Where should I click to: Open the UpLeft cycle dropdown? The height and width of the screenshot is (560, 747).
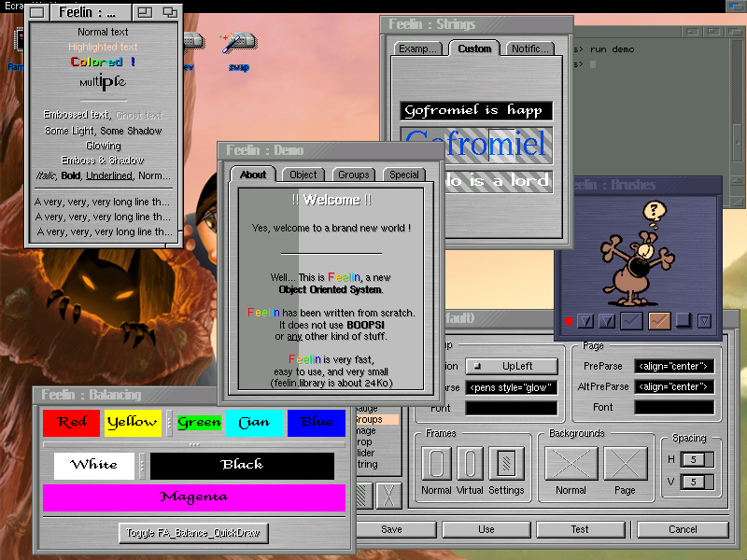click(x=511, y=366)
